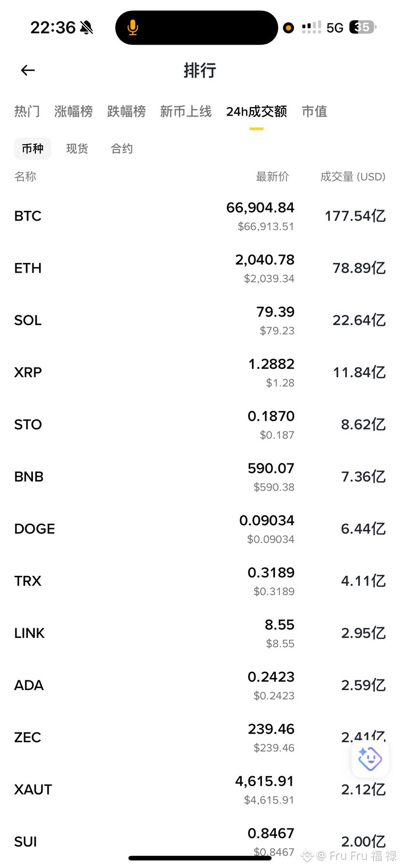Tap the home indicator bar

coord(200,858)
